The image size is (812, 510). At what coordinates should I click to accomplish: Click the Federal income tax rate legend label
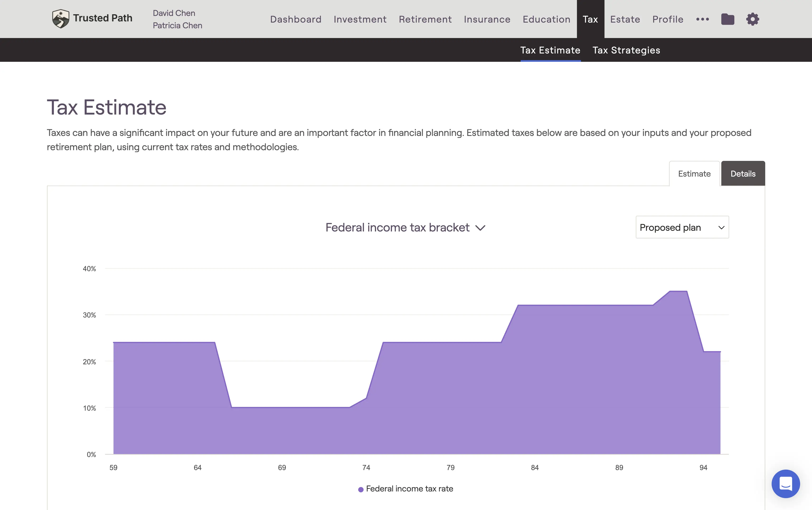coord(409,489)
